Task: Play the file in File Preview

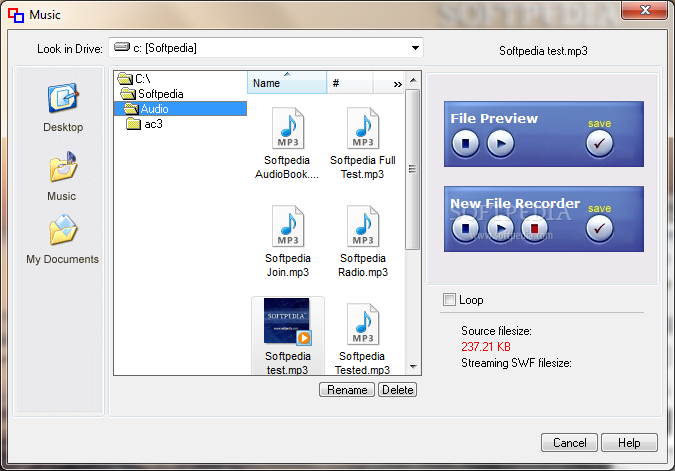Action: point(500,143)
